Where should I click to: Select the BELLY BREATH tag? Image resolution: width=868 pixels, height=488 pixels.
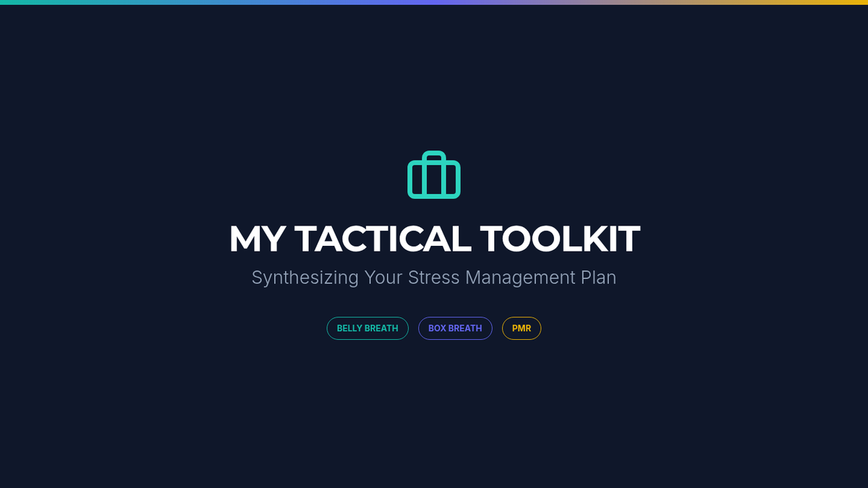[367, 328]
